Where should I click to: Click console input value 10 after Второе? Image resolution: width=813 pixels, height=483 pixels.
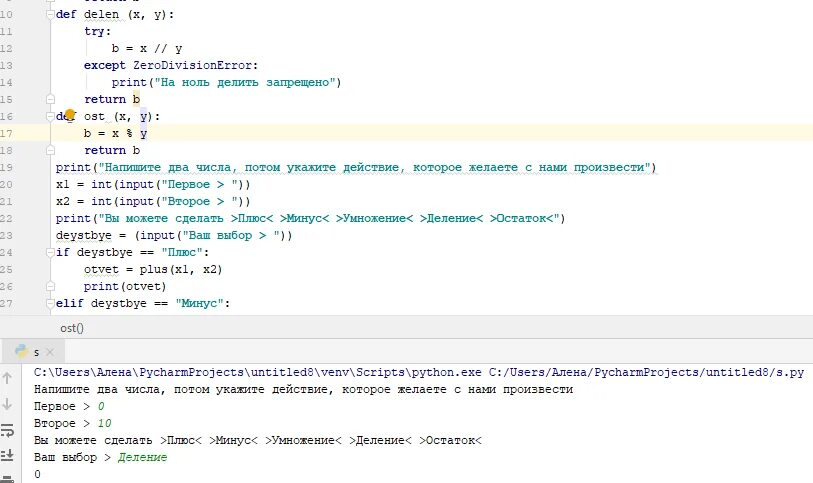pyautogui.click(x=104, y=423)
